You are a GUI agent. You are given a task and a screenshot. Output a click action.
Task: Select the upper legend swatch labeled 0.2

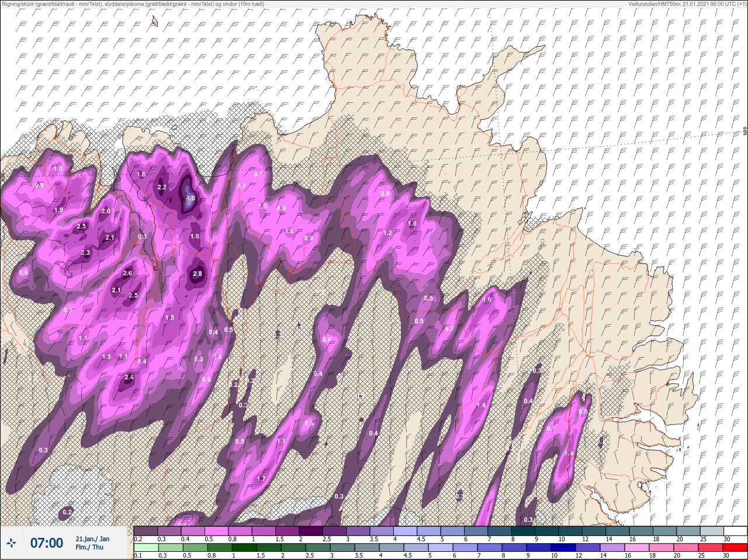tap(146, 531)
